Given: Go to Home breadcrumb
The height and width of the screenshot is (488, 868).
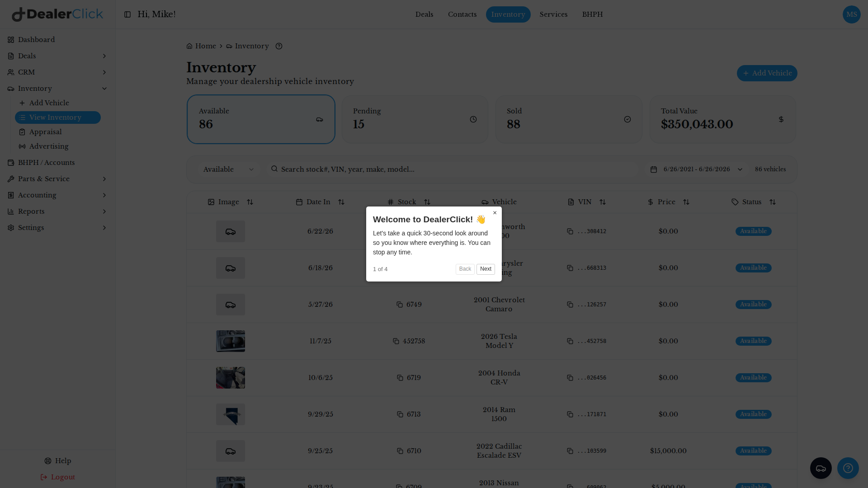Looking at the screenshot, I should tap(201, 46).
